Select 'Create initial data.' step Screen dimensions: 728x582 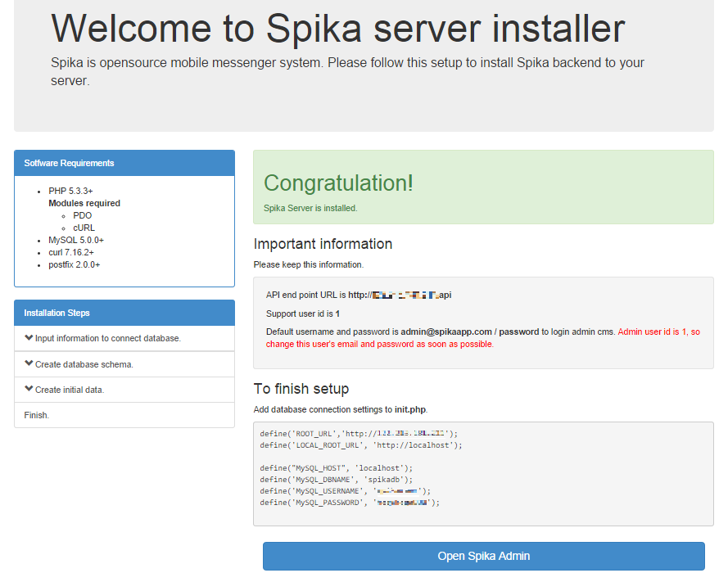(x=124, y=390)
